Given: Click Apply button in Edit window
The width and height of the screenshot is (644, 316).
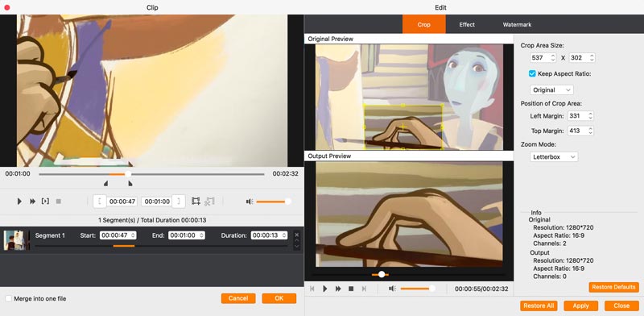Looking at the screenshot, I should (x=580, y=306).
